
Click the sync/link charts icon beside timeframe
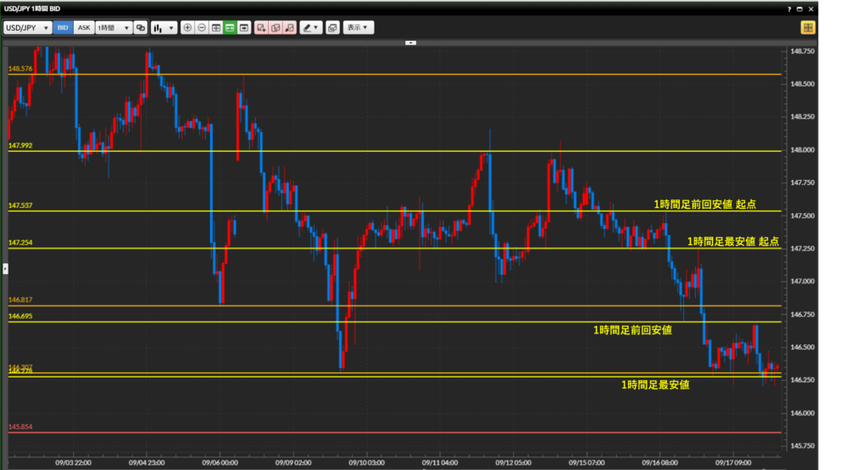click(141, 27)
